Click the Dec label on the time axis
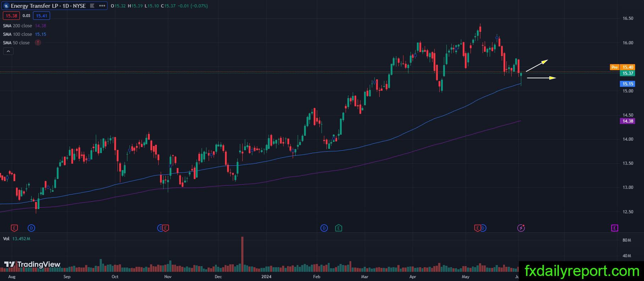 pyautogui.click(x=218, y=277)
